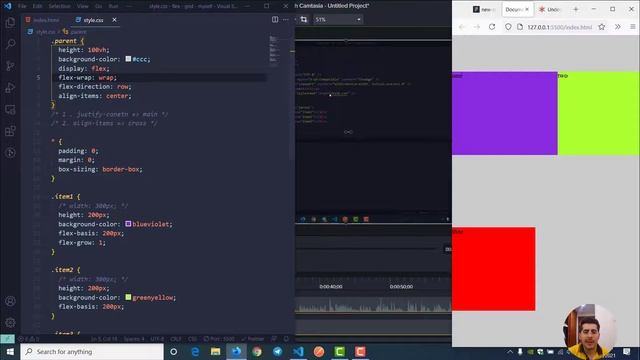Open the Explorer view in VS Code activity bar

(10, 22)
